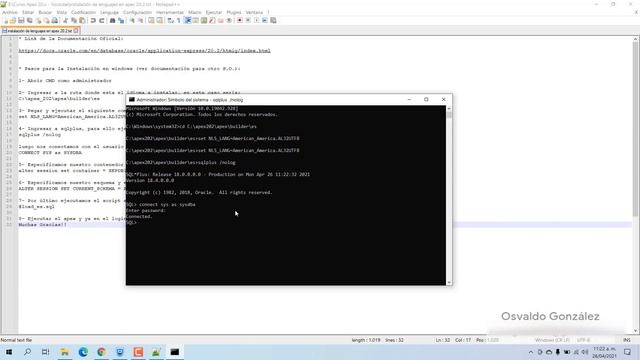The image size is (640, 360).
Task: Open the Plugins menu
Action: point(234,12)
